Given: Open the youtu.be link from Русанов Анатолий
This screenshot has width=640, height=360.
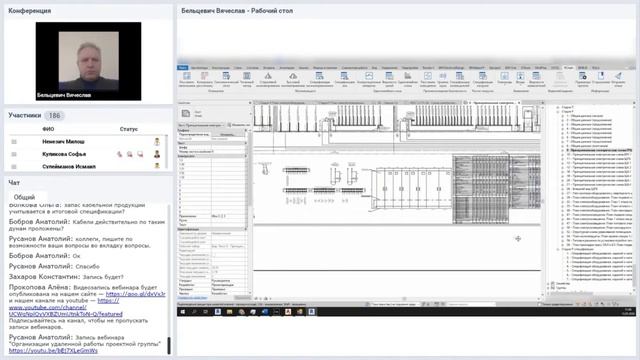Looking at the screenshot, I should (53, 351).
